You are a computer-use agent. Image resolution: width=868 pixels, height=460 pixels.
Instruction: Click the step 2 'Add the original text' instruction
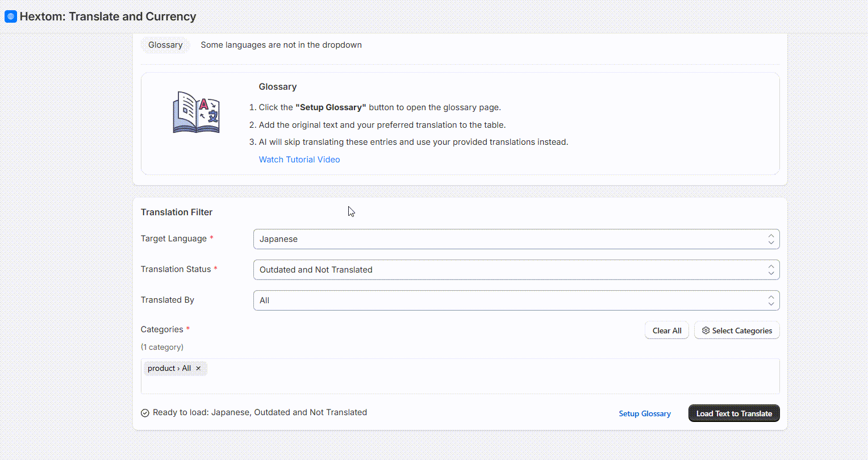coord(382,125)
